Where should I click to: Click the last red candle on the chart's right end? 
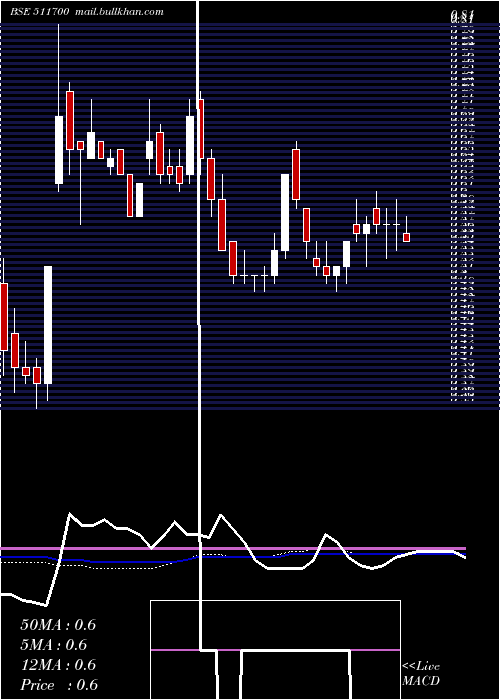point(406,237)
